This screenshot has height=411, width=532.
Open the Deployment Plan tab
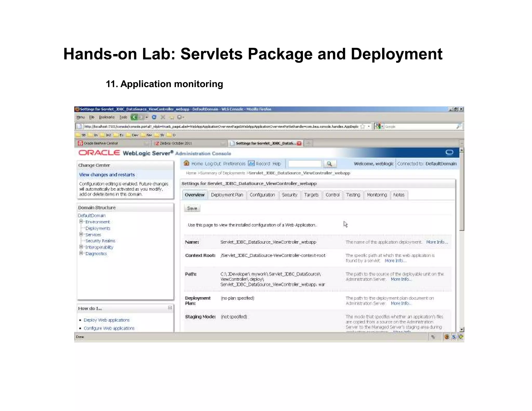pos(227,195)
